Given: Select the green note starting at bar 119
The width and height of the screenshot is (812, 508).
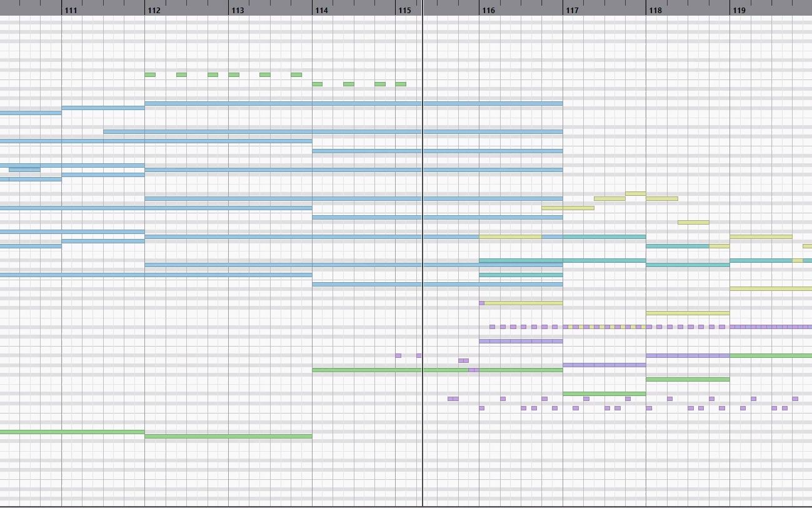Looking at the screenshot, I should [771, 355].
